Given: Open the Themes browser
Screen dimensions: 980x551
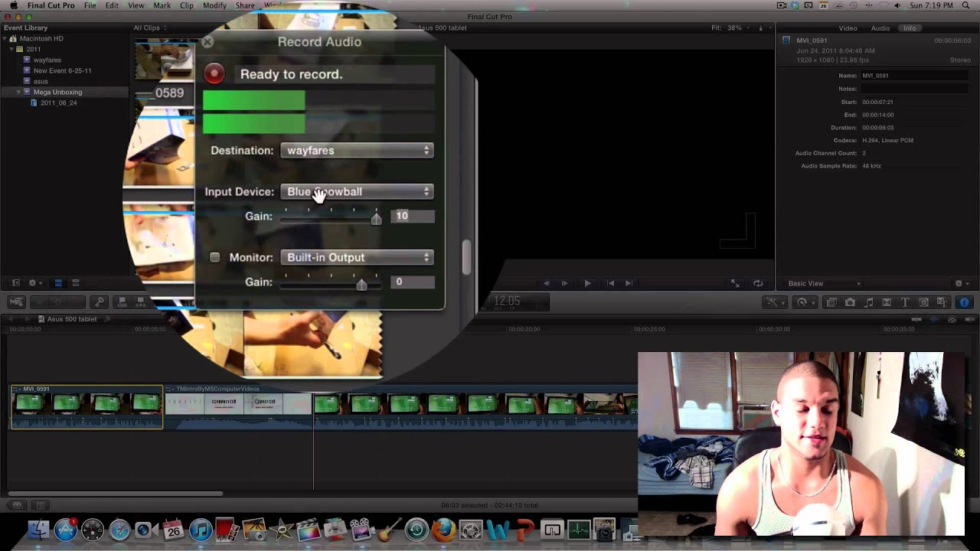Looking at the screenshot, I should point(942,302).
